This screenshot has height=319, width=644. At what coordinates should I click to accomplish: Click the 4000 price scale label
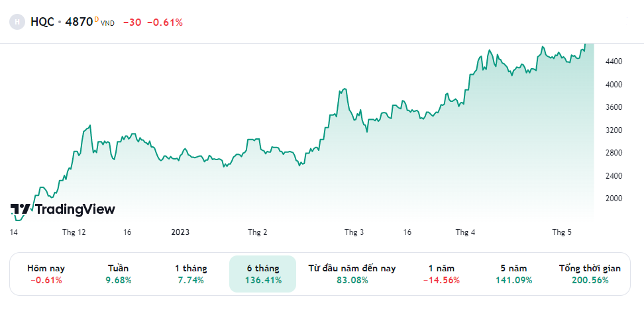(614, 85)
